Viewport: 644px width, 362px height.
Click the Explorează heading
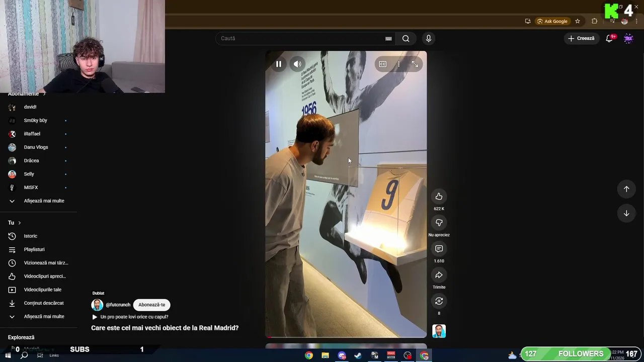(21, 337)
